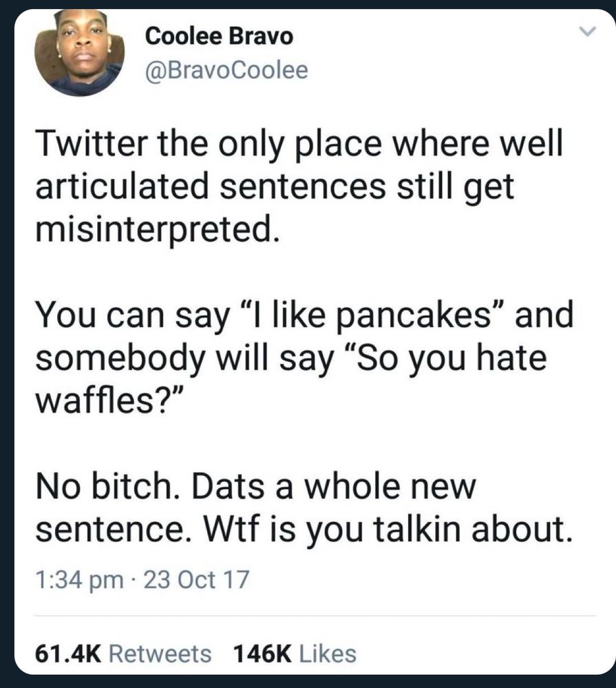Open the Coolee Bravo display name
616x688 pixels.
219,36
